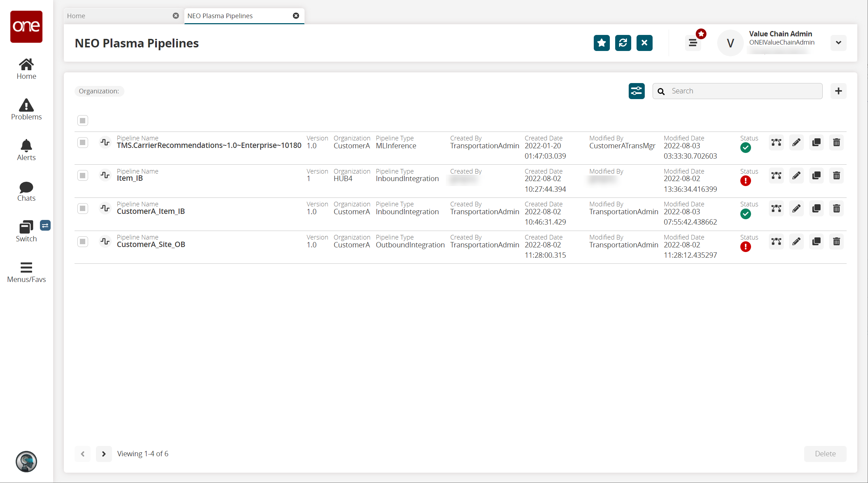
Task: Open the Problems sidebar section
Action: (26, 109)
